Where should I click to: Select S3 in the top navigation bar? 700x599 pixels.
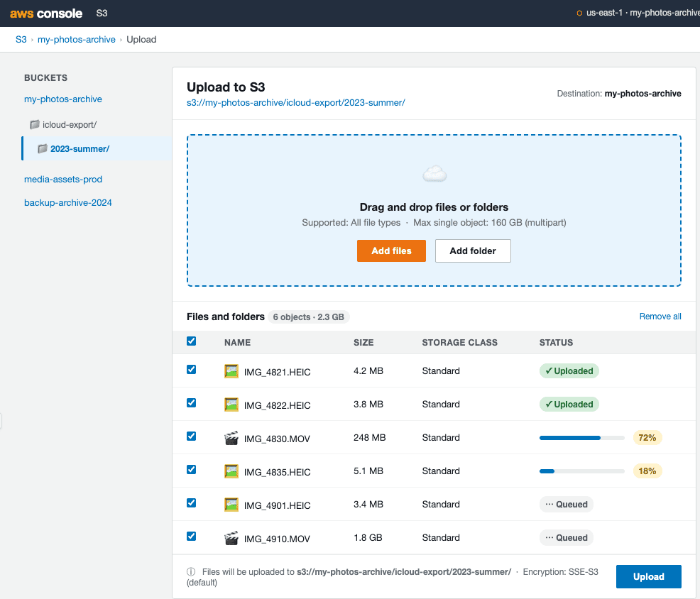[102, 13]
